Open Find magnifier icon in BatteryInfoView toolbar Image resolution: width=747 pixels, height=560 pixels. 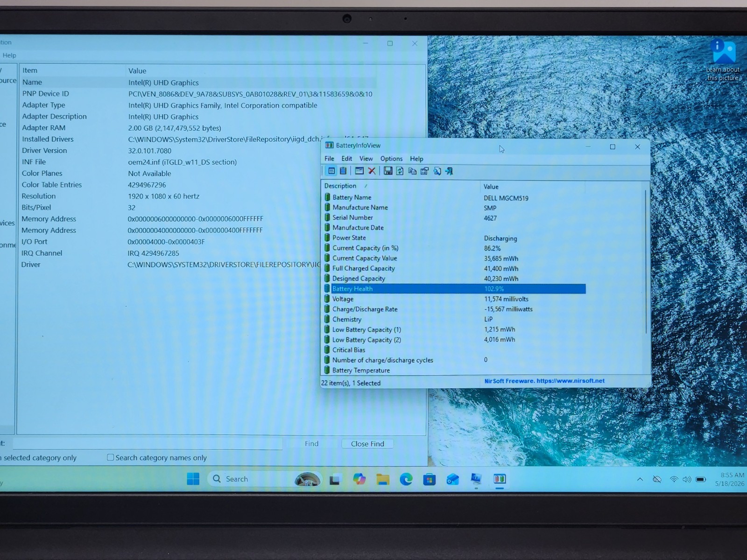(x=437, y=171)
